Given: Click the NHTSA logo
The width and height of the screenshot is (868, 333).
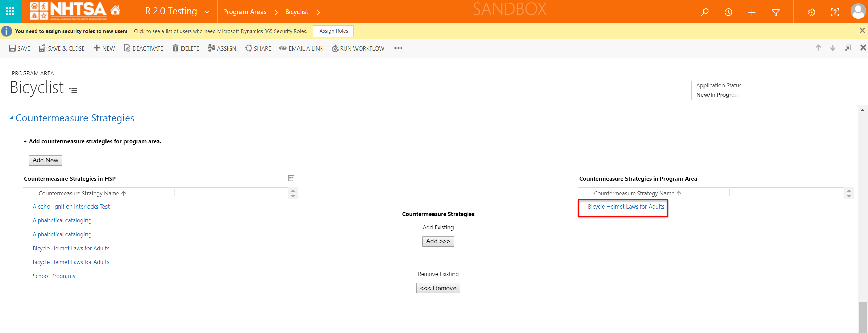Looking at the screenshot, I should point(68,11).
